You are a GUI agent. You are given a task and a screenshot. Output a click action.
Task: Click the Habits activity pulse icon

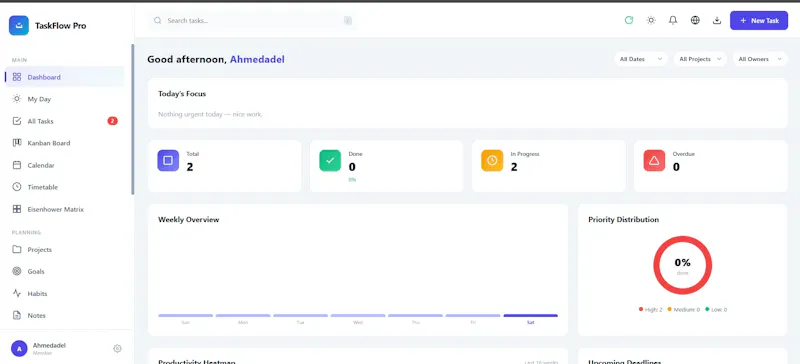click(x=17, y=294)
